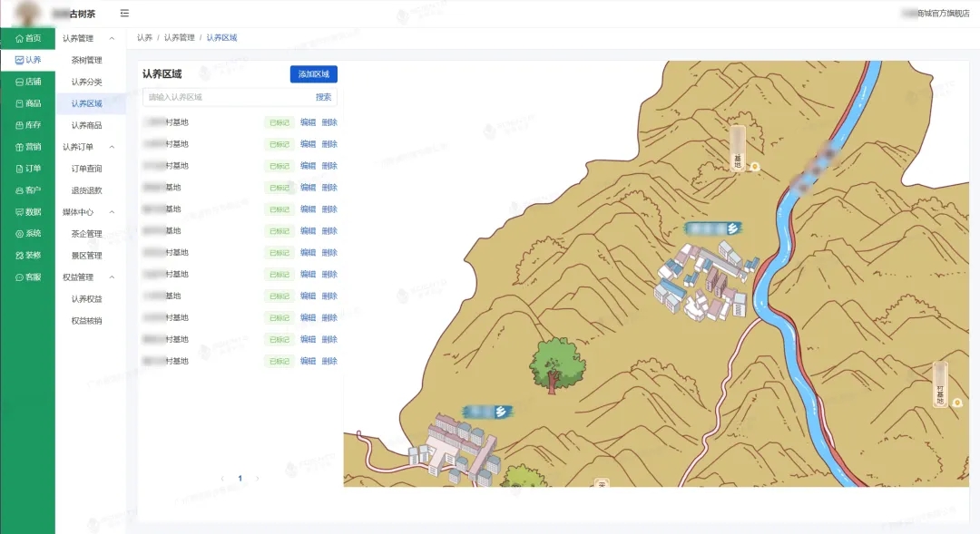
Task: Open the 商品 products section
Action: click(x=27, y=103)
